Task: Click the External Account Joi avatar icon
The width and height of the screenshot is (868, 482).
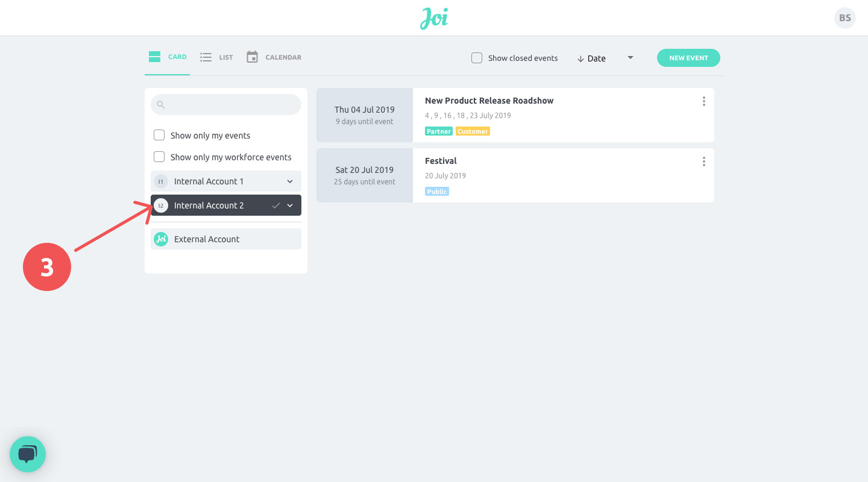Action: coord(161,239)
